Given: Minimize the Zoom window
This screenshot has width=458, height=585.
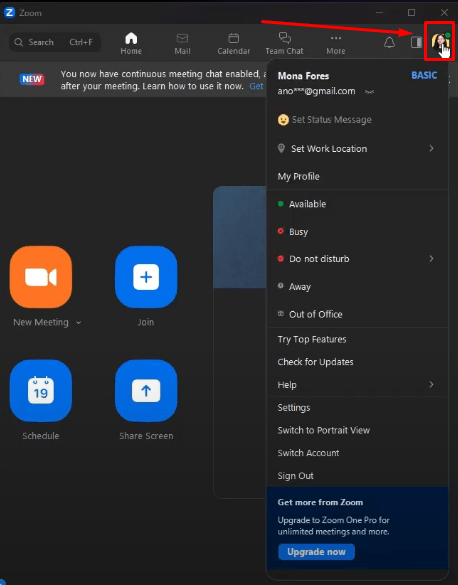Looking at the screenshot, I should [379, 12].
